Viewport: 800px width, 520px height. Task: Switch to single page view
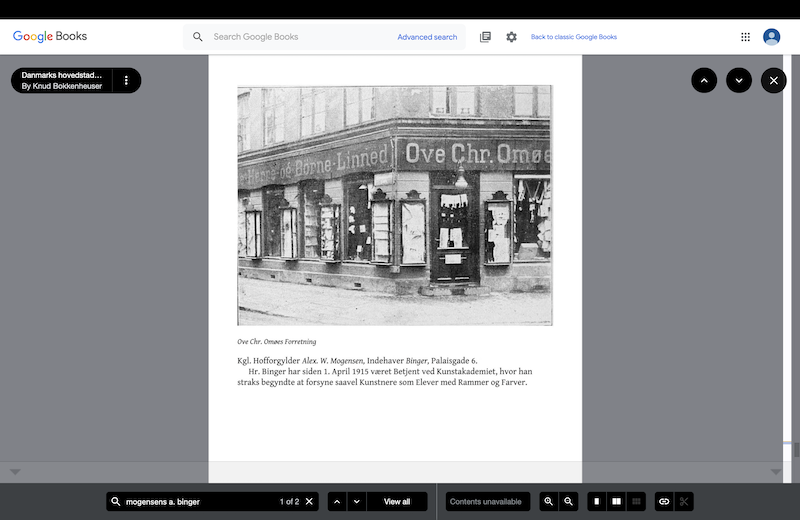point(597,501)
